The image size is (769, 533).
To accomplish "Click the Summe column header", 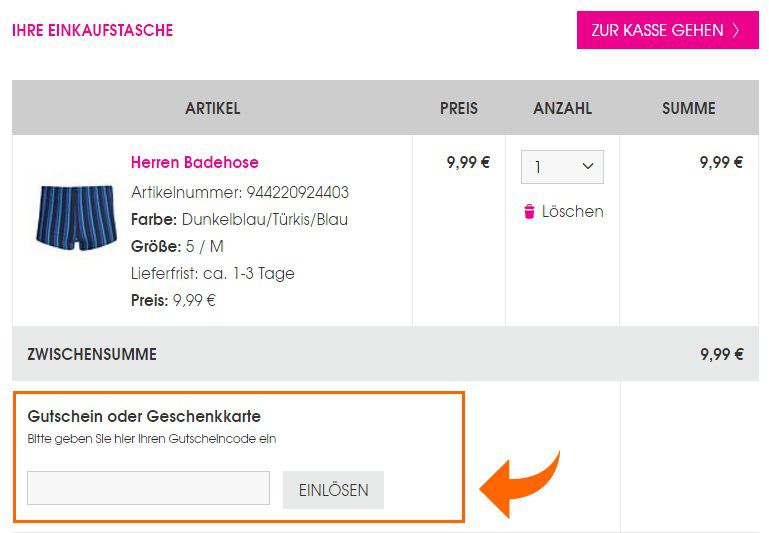I will 689,108.
